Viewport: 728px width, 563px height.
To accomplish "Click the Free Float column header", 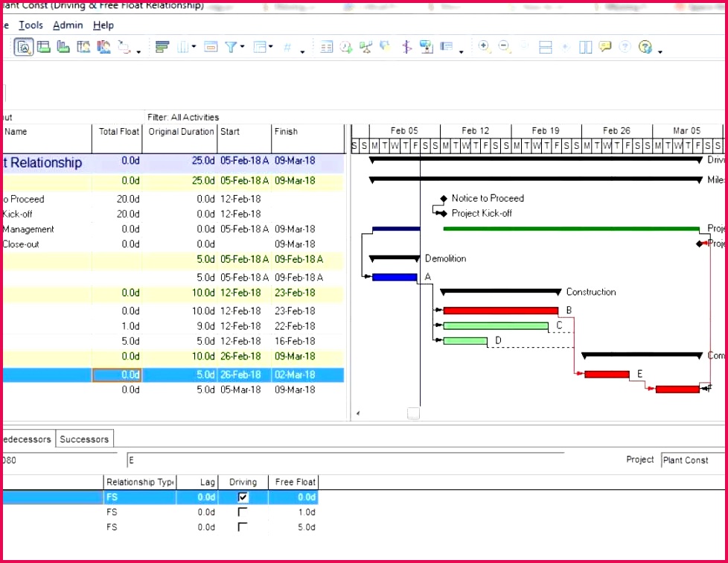I will click(296, 482).
